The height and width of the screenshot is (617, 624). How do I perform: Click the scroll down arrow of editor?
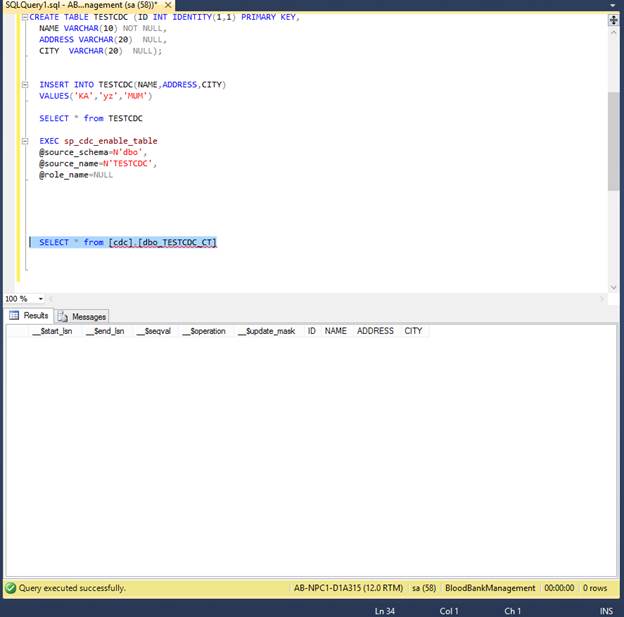(613, 287)
